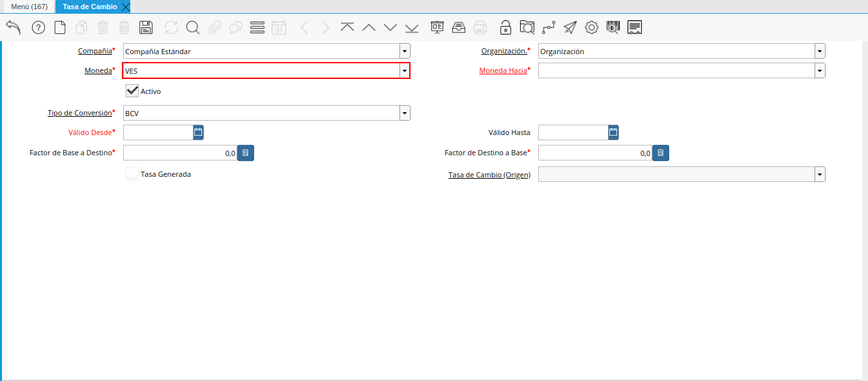Open Chat speech bubbles icon
Viewport: 868px width, 381px height.
point(236,27)
